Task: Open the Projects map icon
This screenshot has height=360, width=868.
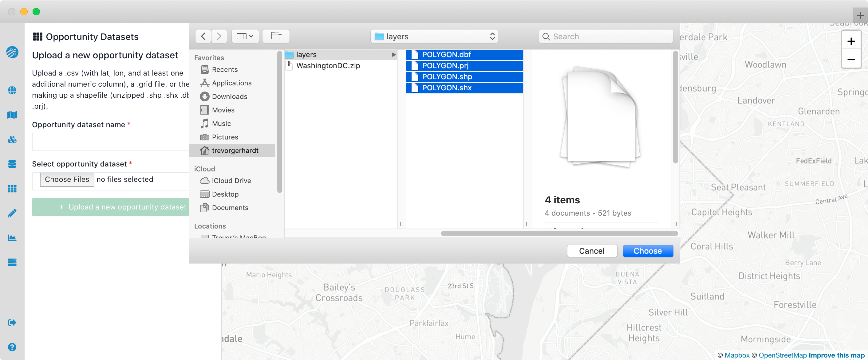Action: (x=12, y=115)
